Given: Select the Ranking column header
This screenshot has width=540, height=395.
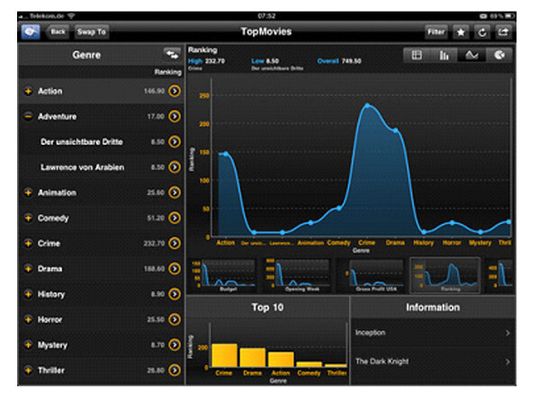Looking at the screenshot, I should [x=168, y=72].
